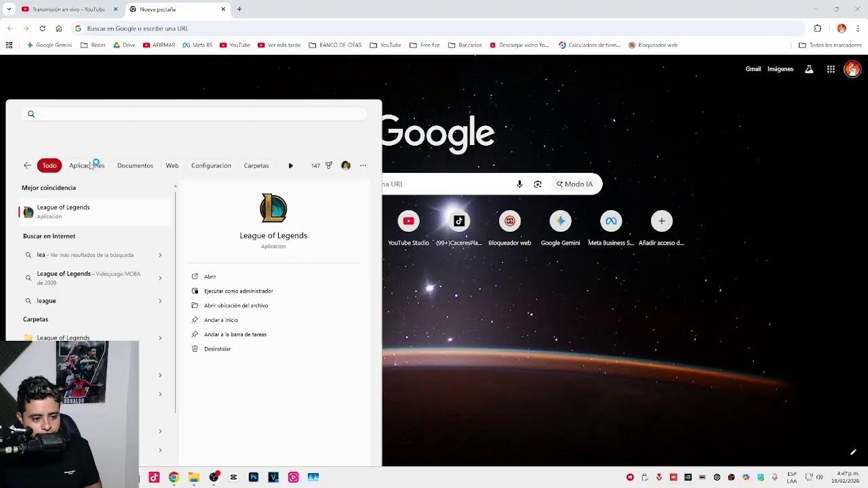This screenshot has height=488, width=868.
Task: Click Abrir for League of Legends
Action: pos(210,277)
